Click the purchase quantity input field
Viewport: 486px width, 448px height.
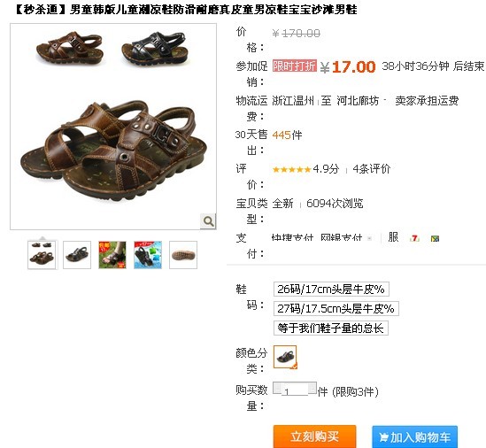click(x=295, y=390)
